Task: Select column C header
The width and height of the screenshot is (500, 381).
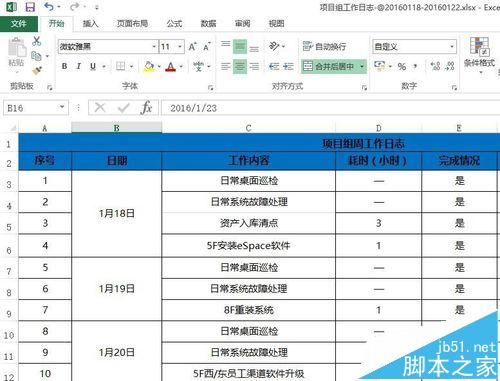Action: 248,128
